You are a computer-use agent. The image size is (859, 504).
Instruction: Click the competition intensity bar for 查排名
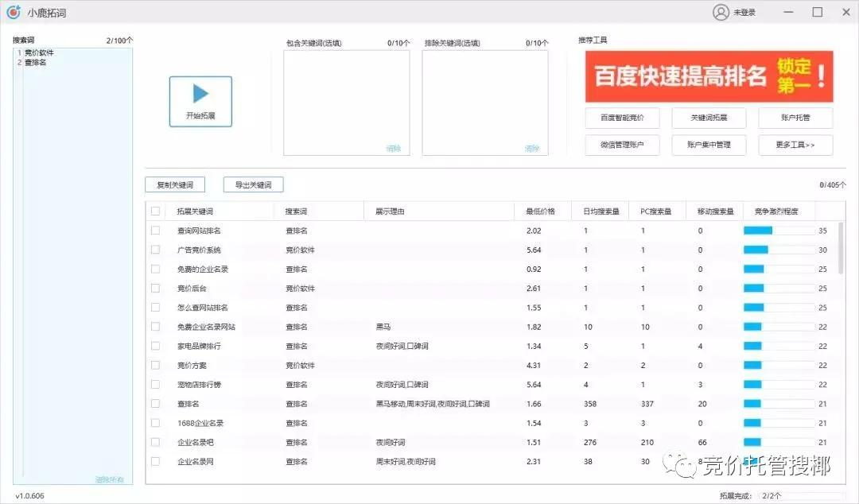click(x=757, y=403)
